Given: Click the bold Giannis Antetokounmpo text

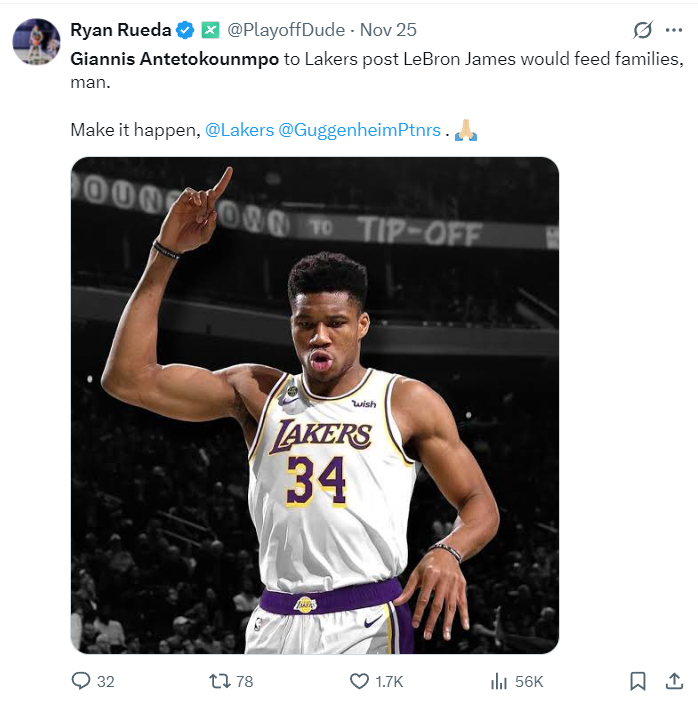Looking at the screenshot, I should (174, 58).
